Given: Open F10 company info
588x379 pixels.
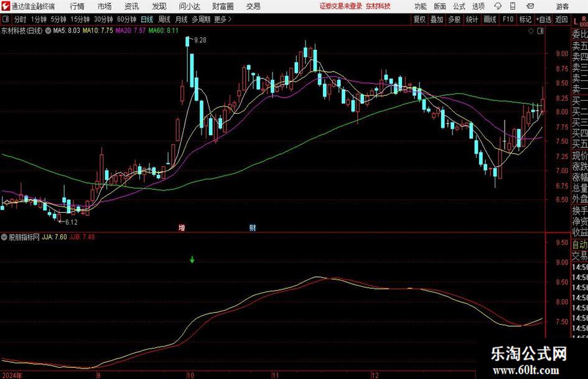Looking at the screenshot, I should tap(508, 19).
